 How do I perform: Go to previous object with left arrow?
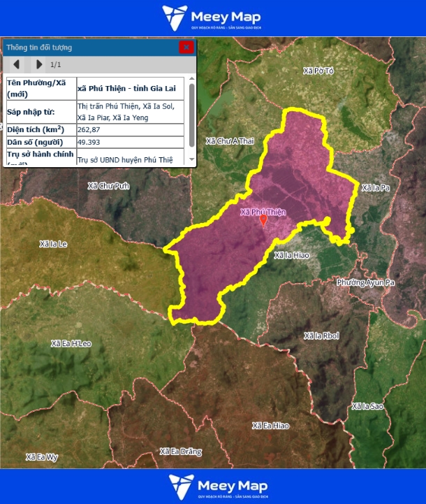pos(17,65)
